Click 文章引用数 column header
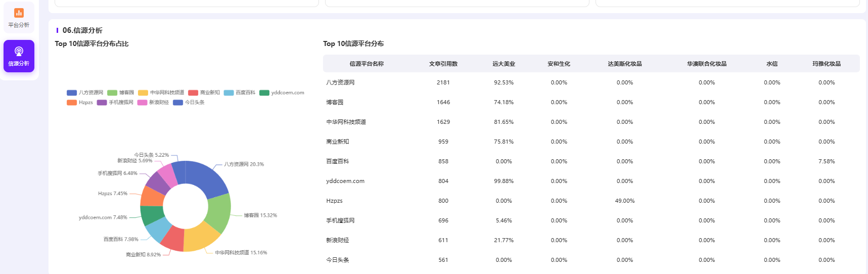868x274 pixels. (443, 64)
